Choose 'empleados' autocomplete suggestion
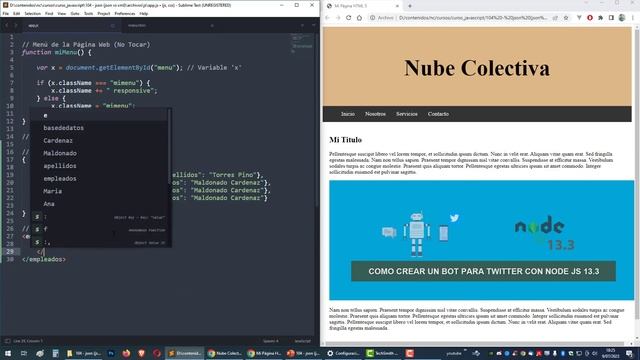 tap(100, 178)
